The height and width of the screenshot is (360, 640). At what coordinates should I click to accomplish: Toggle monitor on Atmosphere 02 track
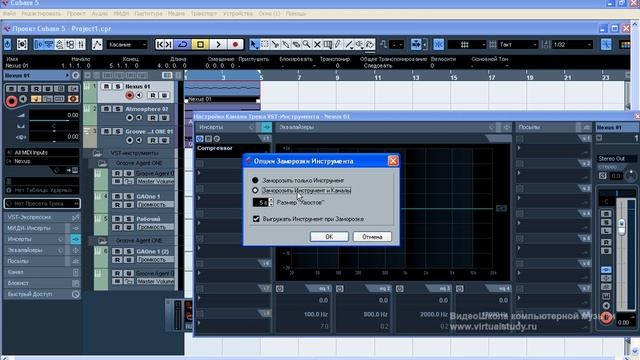pos(139,118)
